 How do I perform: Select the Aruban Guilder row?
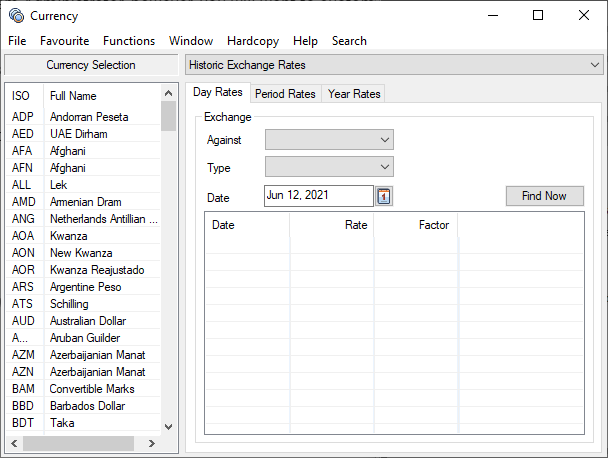click(x=83, y=338)
